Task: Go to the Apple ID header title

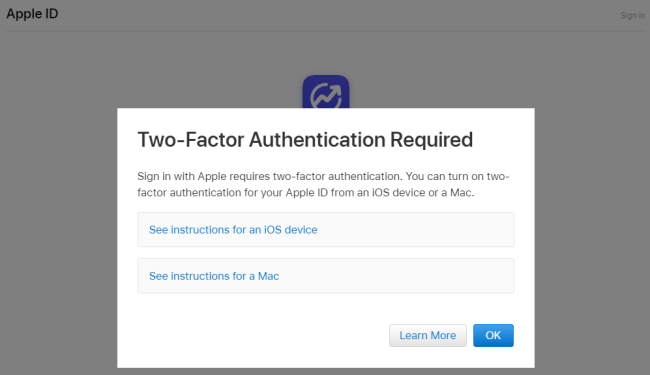Action: pyautogui.click(x=32, y=14)
